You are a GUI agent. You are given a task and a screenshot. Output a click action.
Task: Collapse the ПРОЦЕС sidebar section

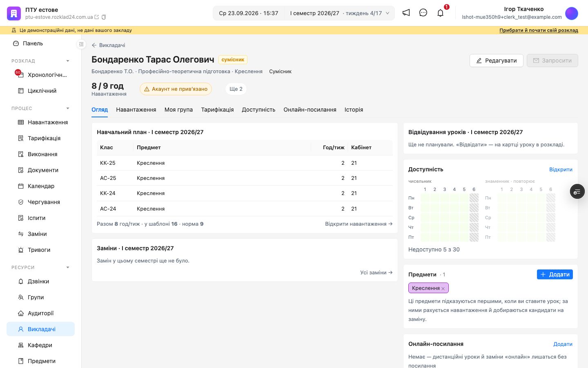point(68,108)
